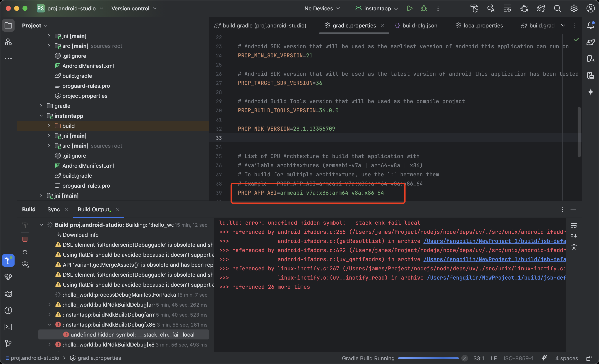Viewport: 599px width, 364px height.
Task: Open the Git branch tool window icon
Action: tap(8, 343)
